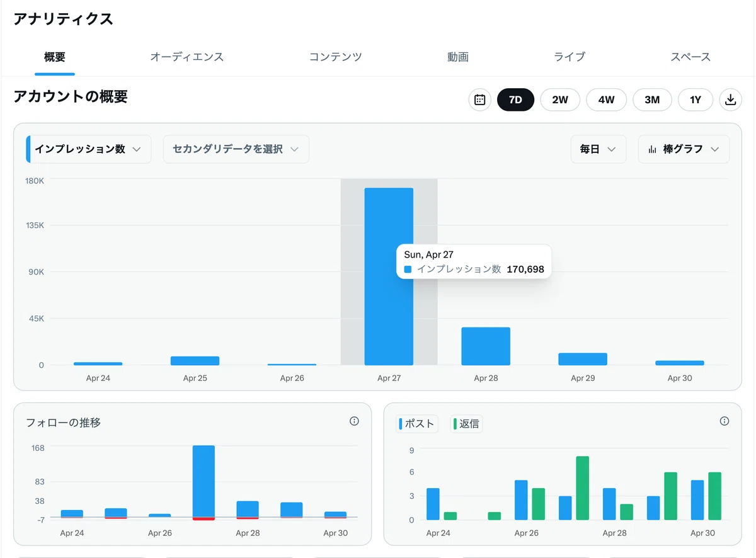The image size is (756, 558).
Task: Click the tallest follower bar in フォローの推移
Action: [203, 481]
